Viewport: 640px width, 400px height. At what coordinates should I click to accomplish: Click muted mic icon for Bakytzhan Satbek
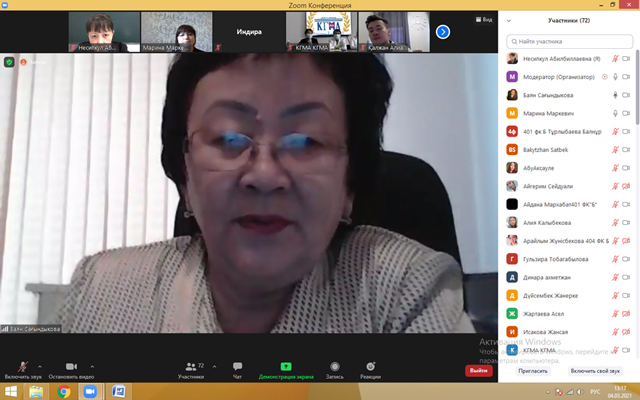point(615,150)
